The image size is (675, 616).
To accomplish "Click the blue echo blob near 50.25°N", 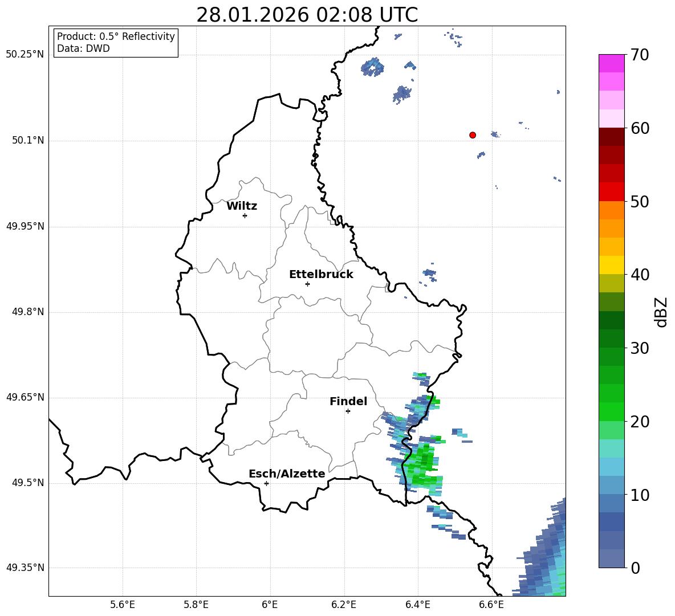I will 372,67.
